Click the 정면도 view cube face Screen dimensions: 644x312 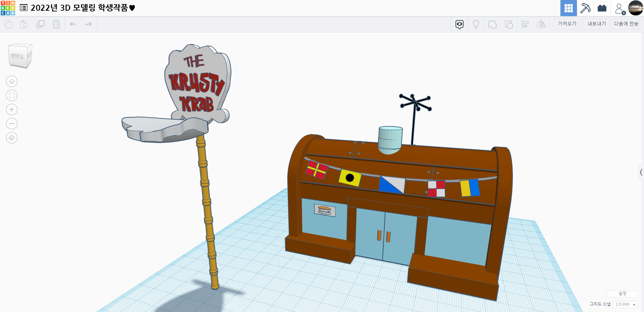[x=18, y=56]
